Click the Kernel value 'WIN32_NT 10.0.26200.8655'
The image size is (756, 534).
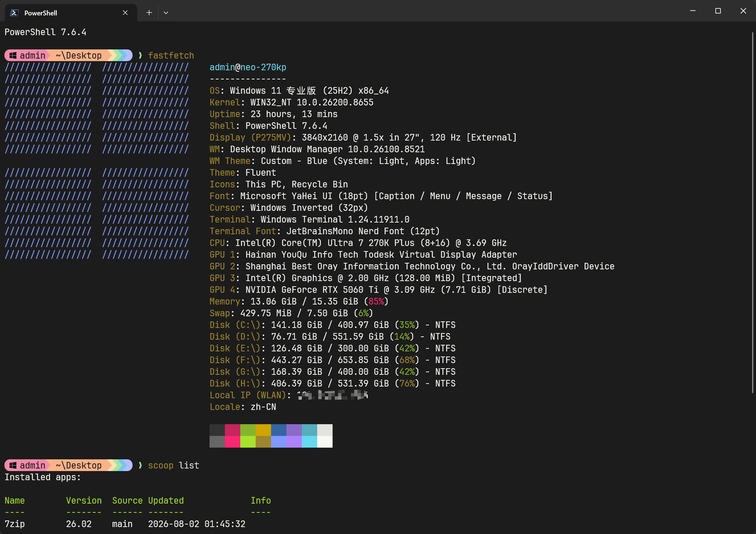(x=312, y=102)
